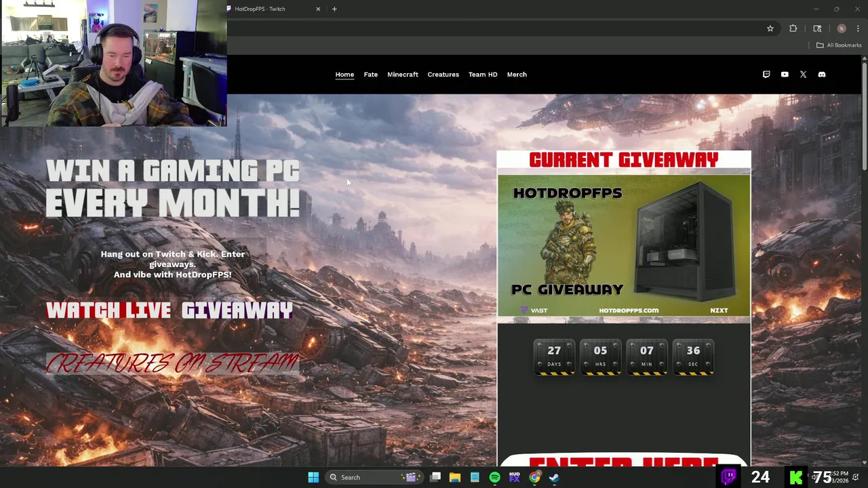Open the tab search icon in toolbar
868x488 pixels.
(817, 28)
